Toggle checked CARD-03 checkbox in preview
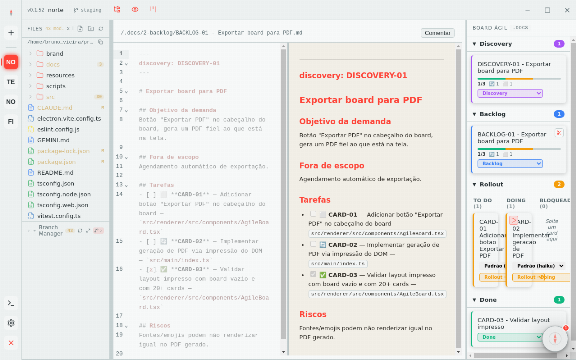The width and height of the screenshot is (576, 360). (x=313, y=274)
